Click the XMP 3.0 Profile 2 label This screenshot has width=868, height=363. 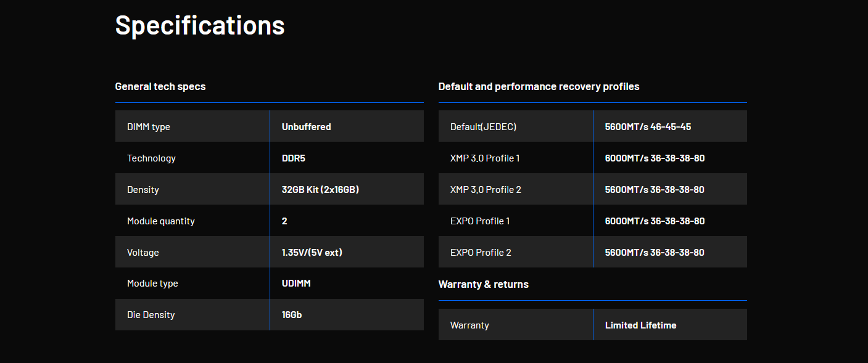click(x=486, y=190)
